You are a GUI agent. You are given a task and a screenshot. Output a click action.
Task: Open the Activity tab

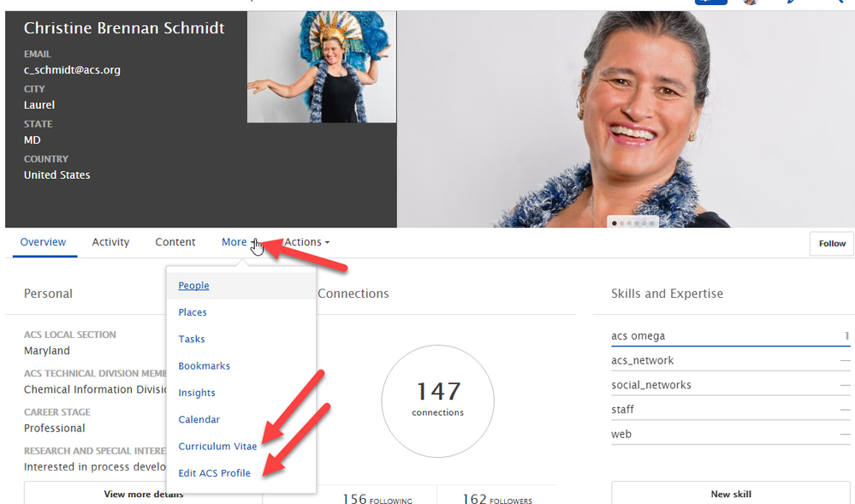pos(110,242)
